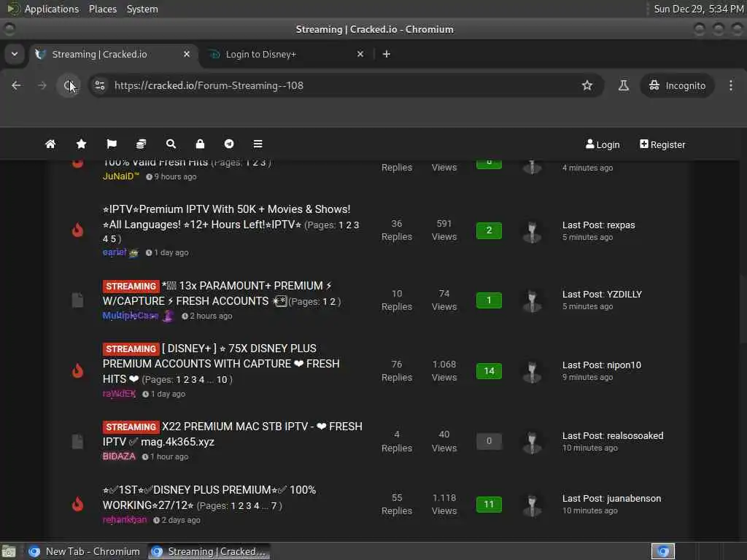747x560 pixels.
Task: Open the 75X DISNEY PLUS PREMIUM thread
Action: (220, 363)
